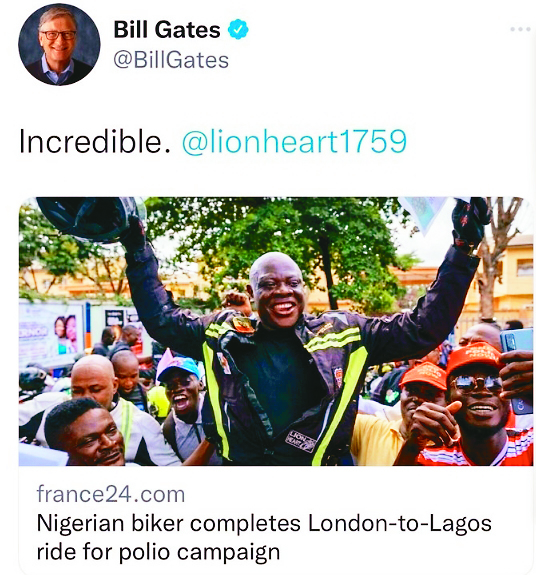Open Bill Gates' round profile picture
536x575 pixels.
(59, 45)
